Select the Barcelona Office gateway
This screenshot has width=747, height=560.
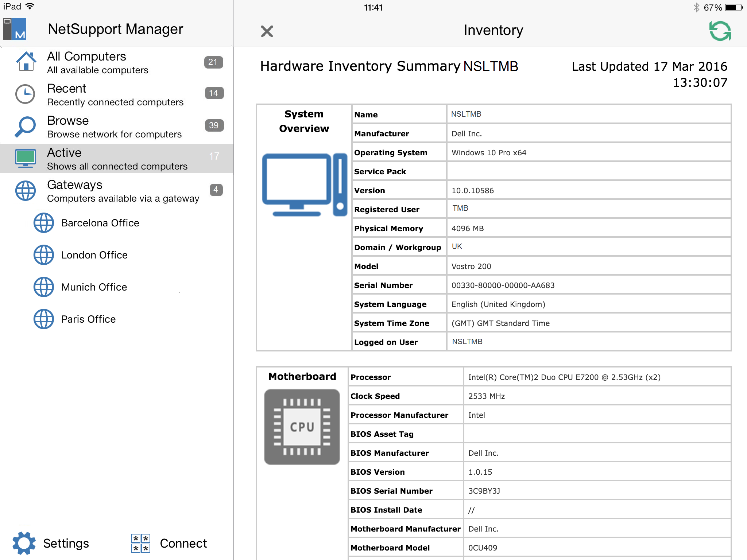click(100, 223)
